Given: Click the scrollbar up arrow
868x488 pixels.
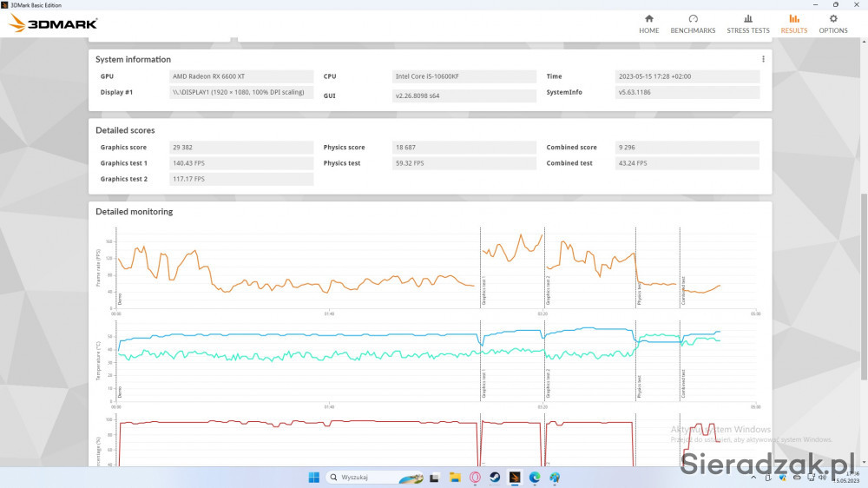Looking at the screenshot, I should 865,42.
